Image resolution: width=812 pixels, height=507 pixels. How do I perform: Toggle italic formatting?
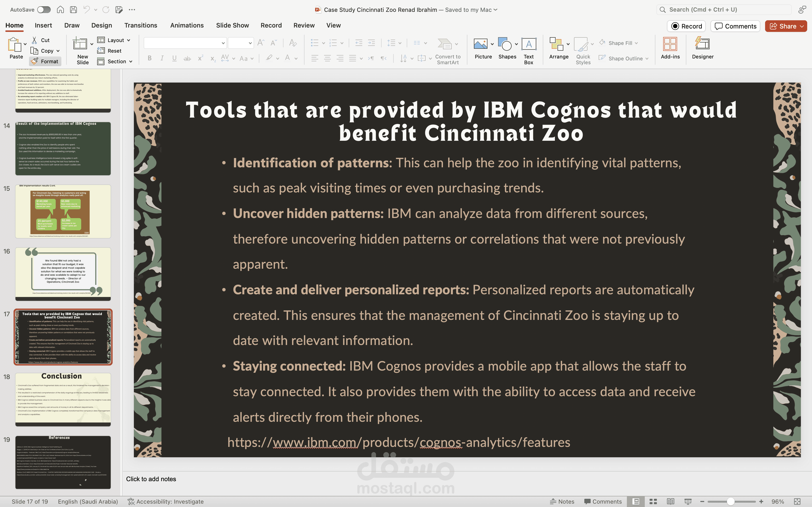[162, 58]
